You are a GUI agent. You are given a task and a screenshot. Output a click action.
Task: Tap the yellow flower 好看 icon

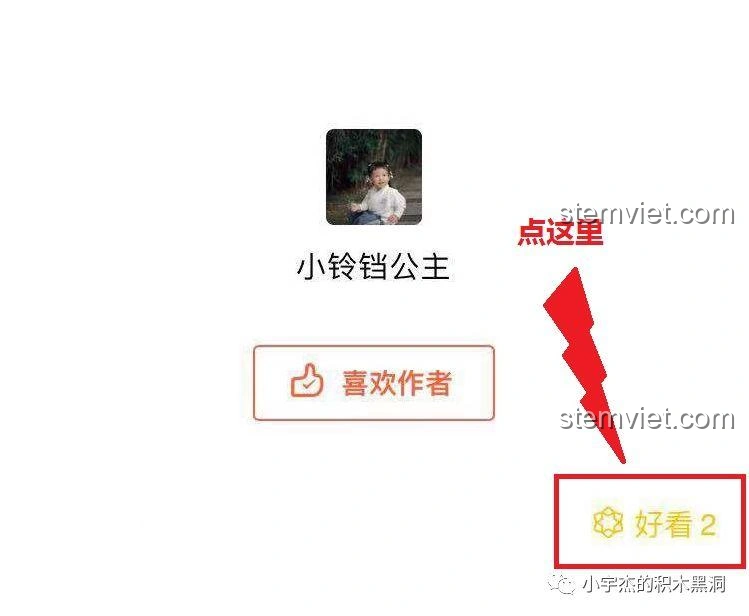(608, 523)
